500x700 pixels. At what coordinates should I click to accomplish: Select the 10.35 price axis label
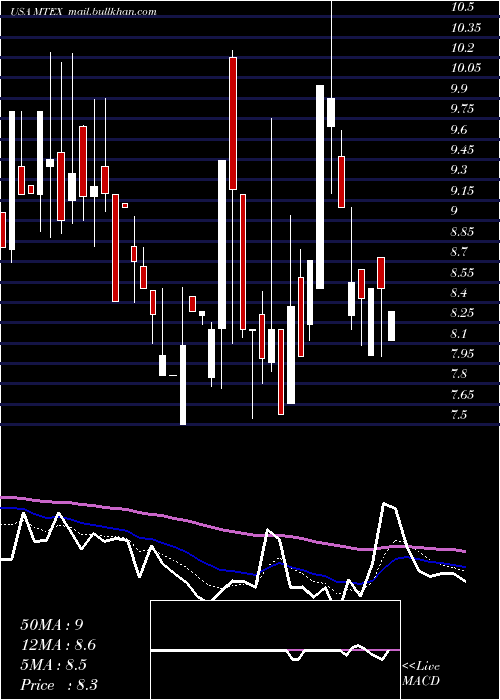tap(466, 28)
